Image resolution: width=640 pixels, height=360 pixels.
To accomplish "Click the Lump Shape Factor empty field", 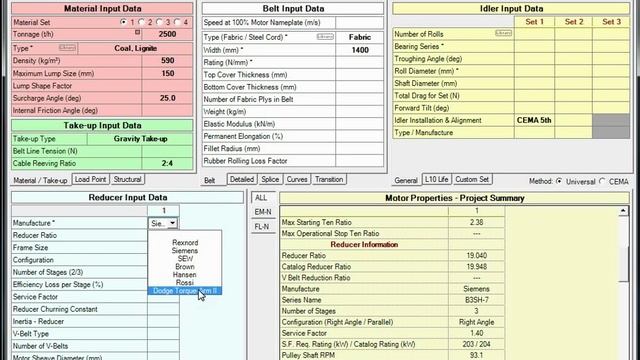I will pos(167,86).
